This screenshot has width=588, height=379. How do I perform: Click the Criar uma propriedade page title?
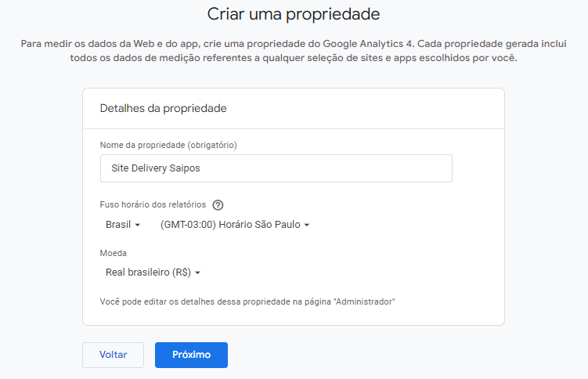pyautogui.click(x=294, y=14)
